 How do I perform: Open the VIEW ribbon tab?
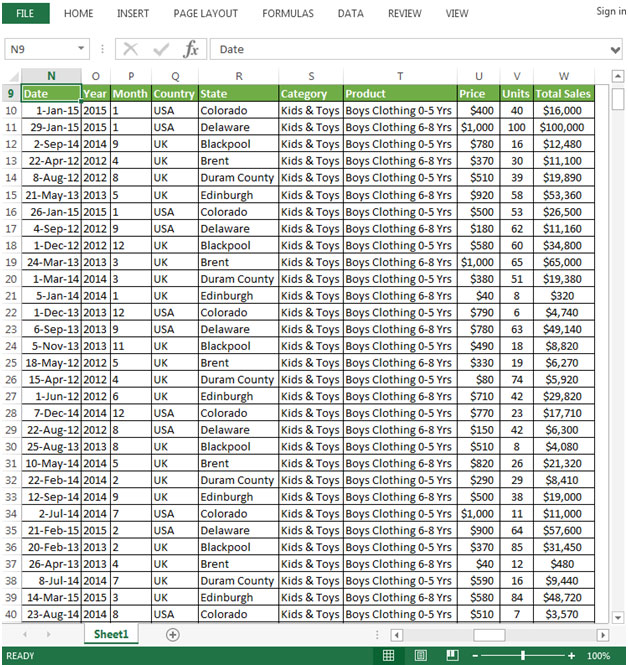(457, 14)
